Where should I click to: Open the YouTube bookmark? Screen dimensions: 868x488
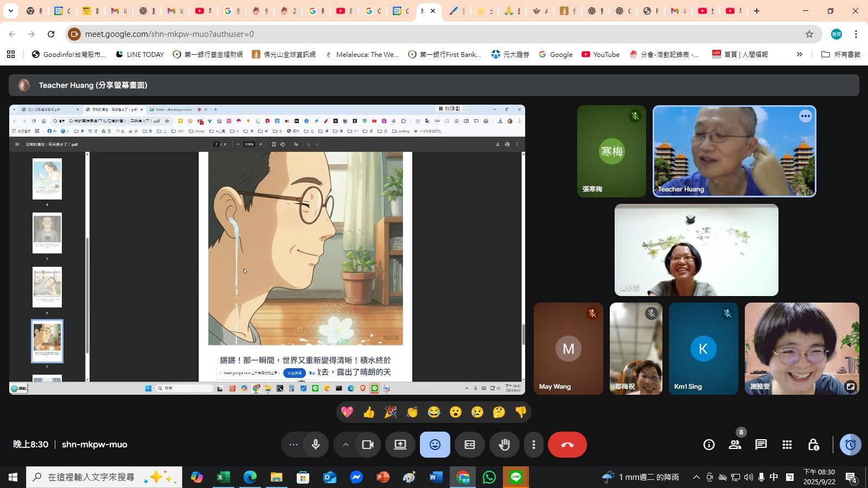(601, 54)
